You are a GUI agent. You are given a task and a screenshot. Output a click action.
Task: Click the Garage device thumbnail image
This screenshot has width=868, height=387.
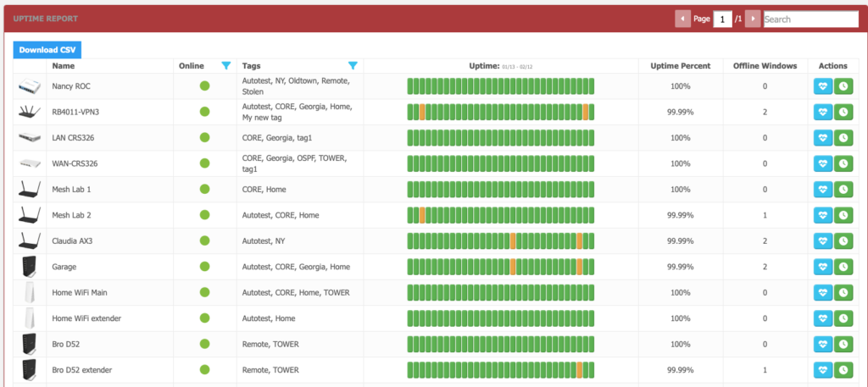(30, 267)
